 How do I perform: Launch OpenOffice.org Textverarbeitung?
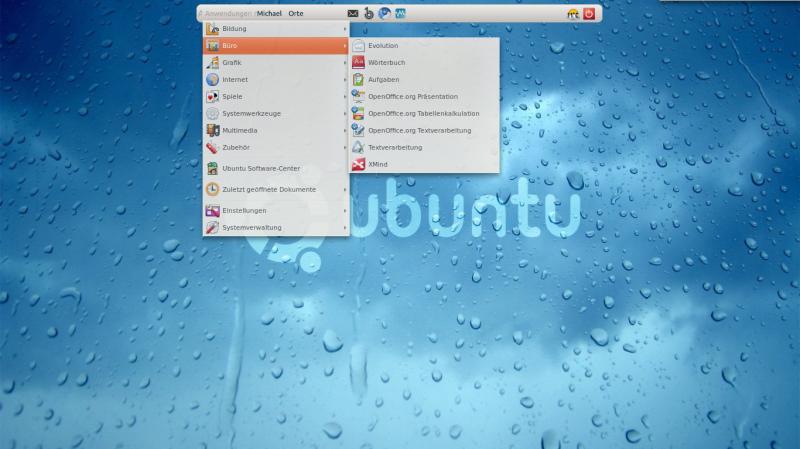(x=424, y=131)
